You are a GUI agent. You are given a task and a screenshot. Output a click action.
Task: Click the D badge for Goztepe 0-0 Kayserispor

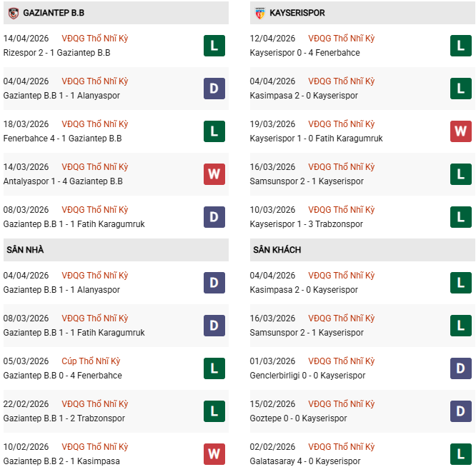coord(461,411)
